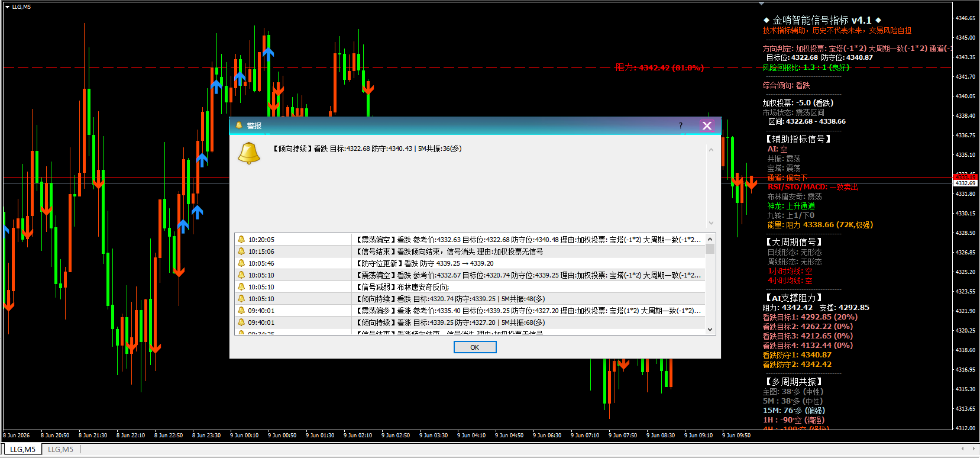Click the 9 Jun 07:50 time axis label
Screen dimensions: 980x458
(623, 436)
